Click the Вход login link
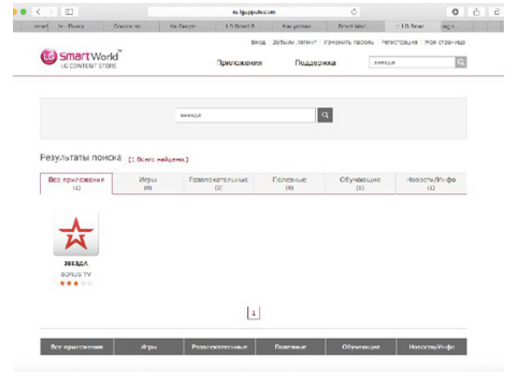This screenshot has height=387, width=527. click(x=258, y=42)
